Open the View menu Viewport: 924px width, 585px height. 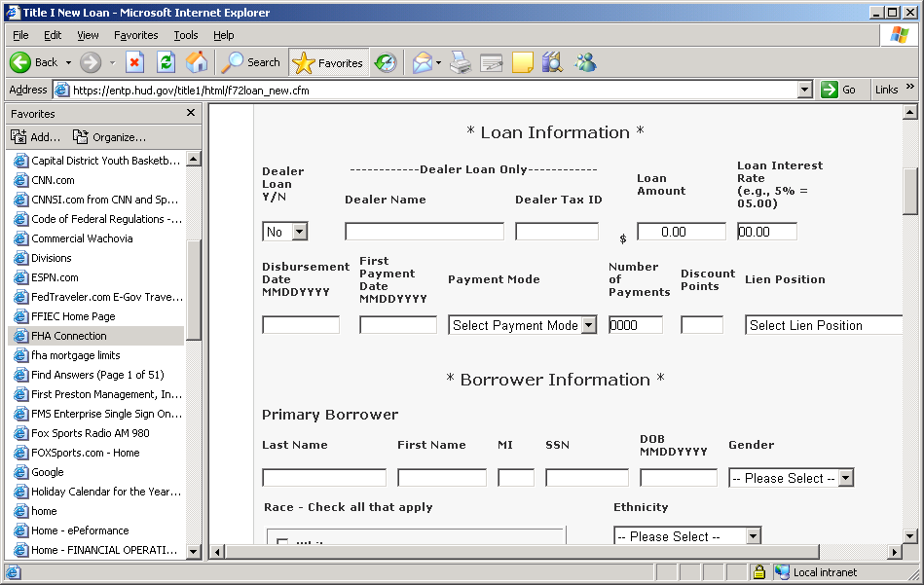click(x=88, y=35)
